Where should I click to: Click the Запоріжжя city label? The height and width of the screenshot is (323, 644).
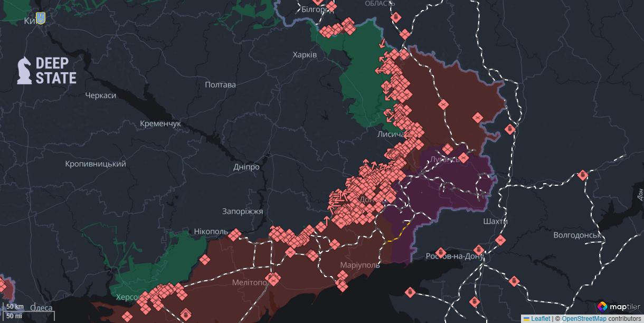click(x=242, y=211)
